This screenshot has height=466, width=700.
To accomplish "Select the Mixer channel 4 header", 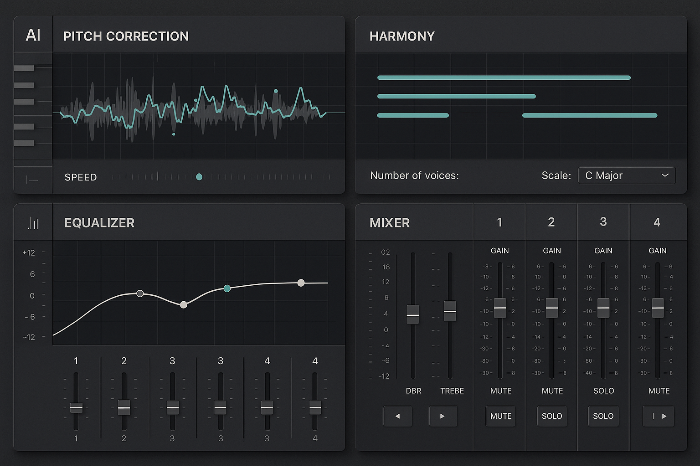I will click(657, 222).
